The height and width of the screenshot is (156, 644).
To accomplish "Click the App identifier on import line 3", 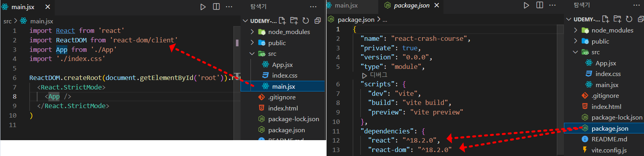I will coord(61,49).
